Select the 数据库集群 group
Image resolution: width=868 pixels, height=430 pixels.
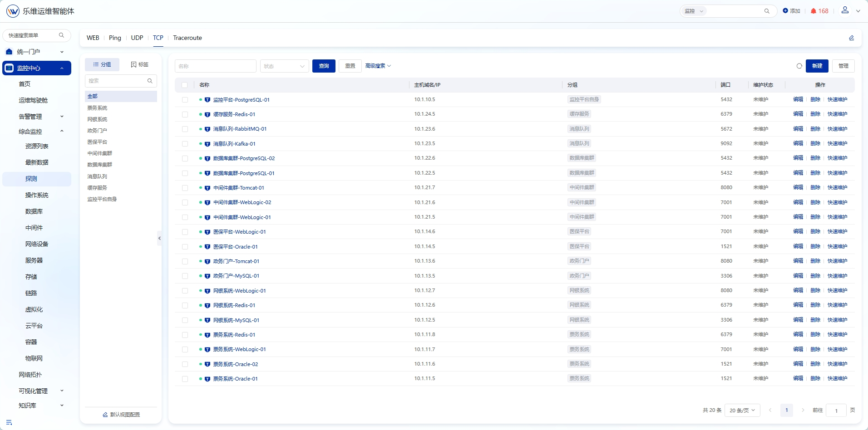pyautogui.click(x=100, y=165)
